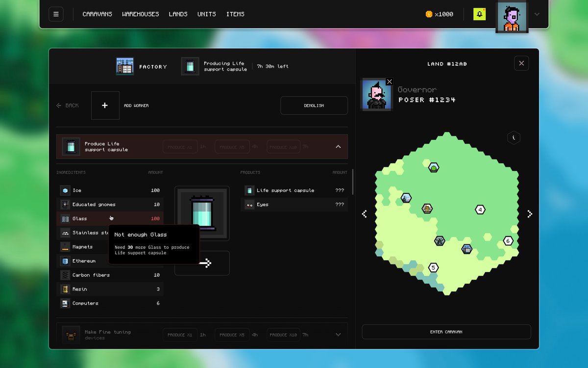Screen dimensions: 588x368
Task: Click the Carbon fibers ingredient icon
Action: 65,275
